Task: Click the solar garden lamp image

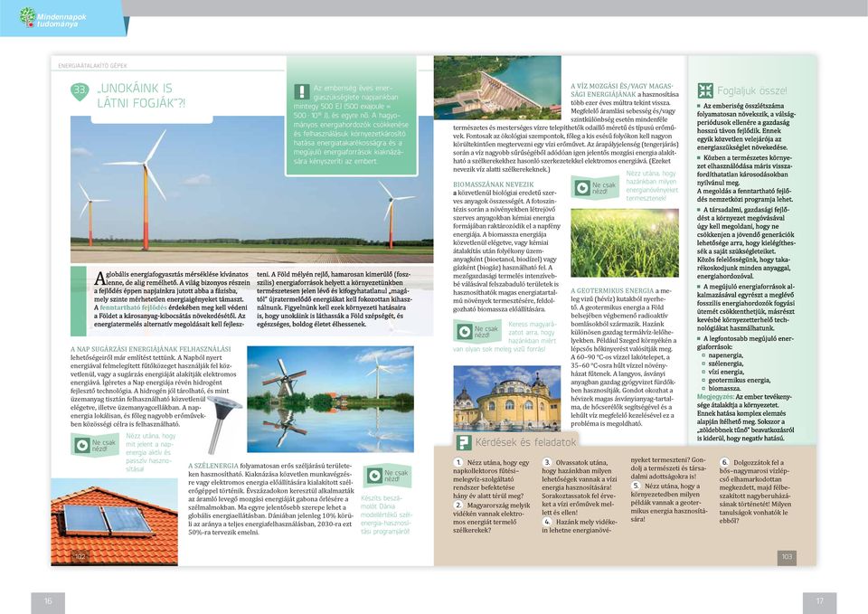Action: (223, 423)
